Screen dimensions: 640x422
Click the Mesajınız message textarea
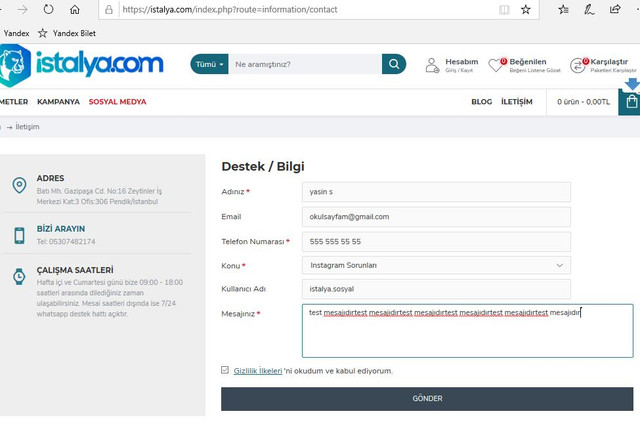pyautogui.click(x=468, y=331)
